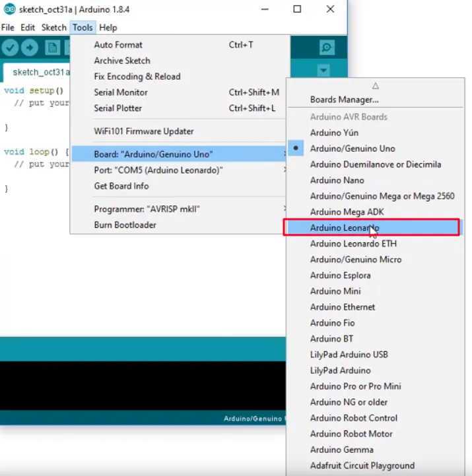Click the Verify checkmark toolbar button
Viewport: 472px width, 476px height.
click(x=10, y=48)
